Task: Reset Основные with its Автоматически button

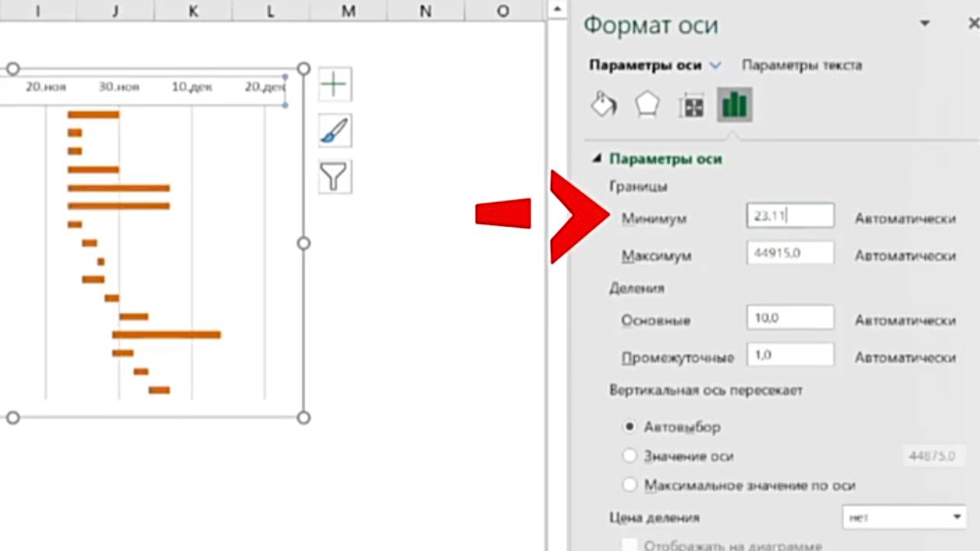Action: (x=905, y=321)
